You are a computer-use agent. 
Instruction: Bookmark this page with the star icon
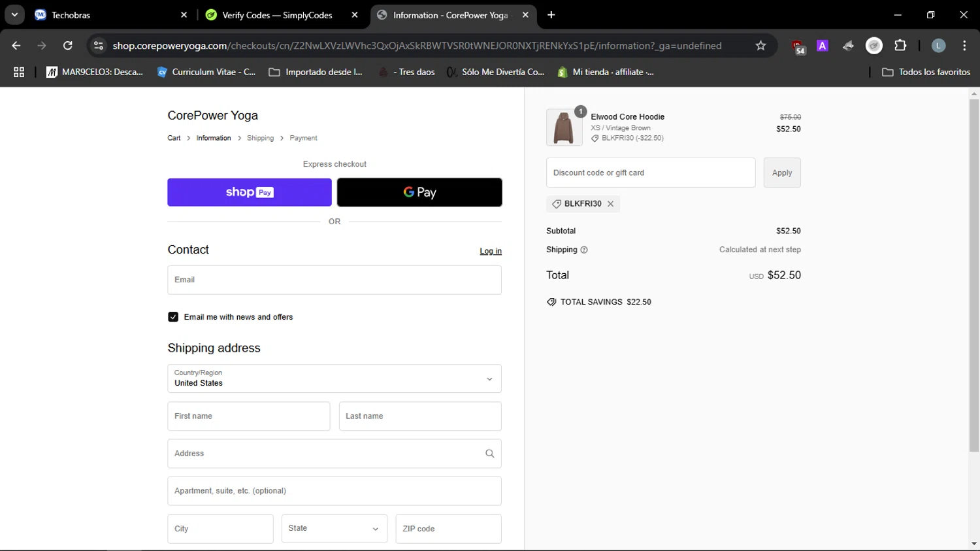[760, 46]
